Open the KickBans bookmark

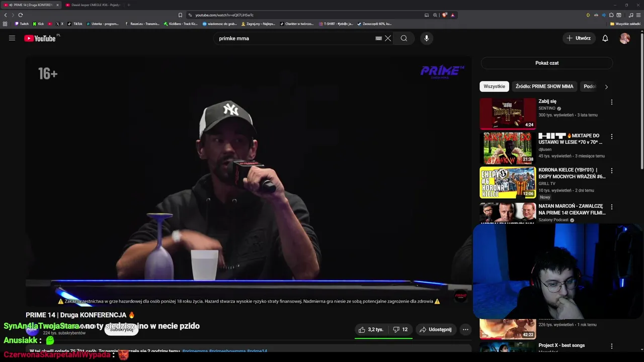tap(181, 24)
